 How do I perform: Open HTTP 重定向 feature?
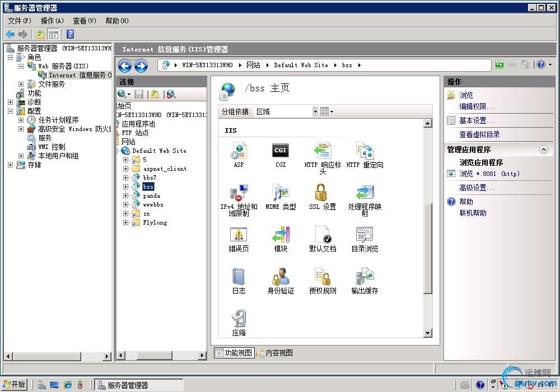tap(365, 155)
